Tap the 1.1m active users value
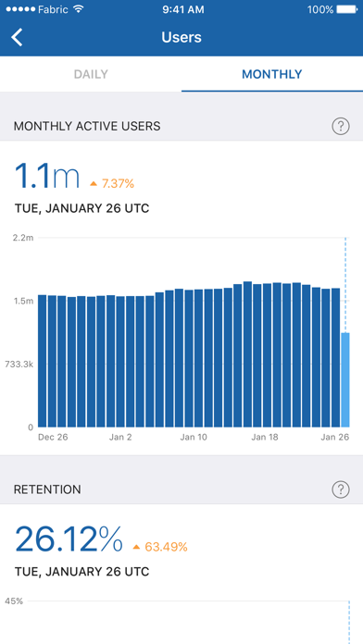 click(x=47, y=176)
